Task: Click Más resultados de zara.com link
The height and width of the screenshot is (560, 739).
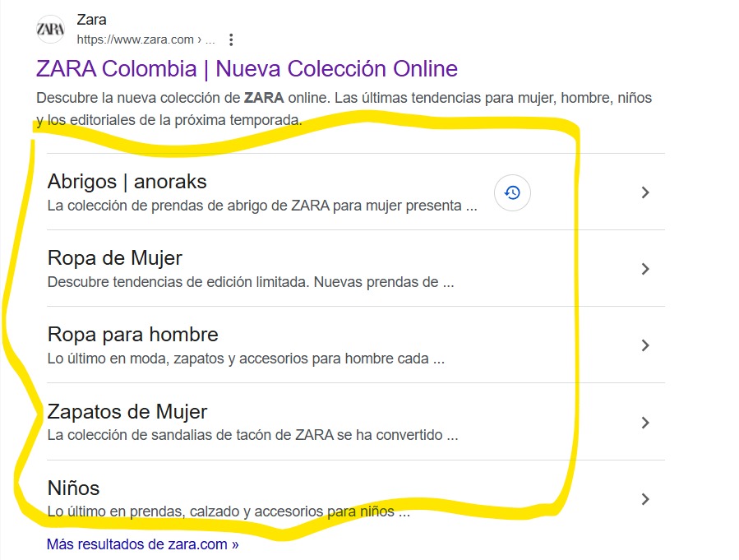Action: click(143, 544)
